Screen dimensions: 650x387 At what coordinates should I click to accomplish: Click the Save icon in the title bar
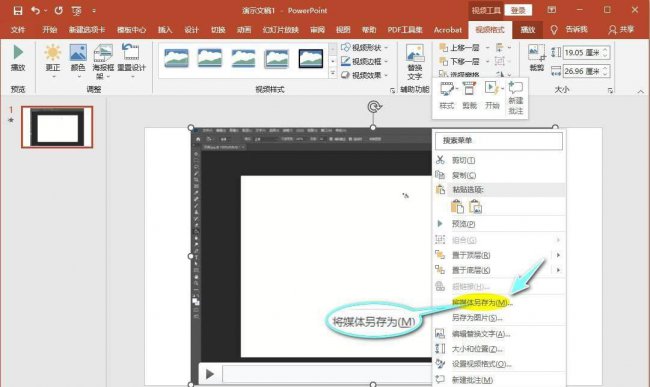(18, 11)
